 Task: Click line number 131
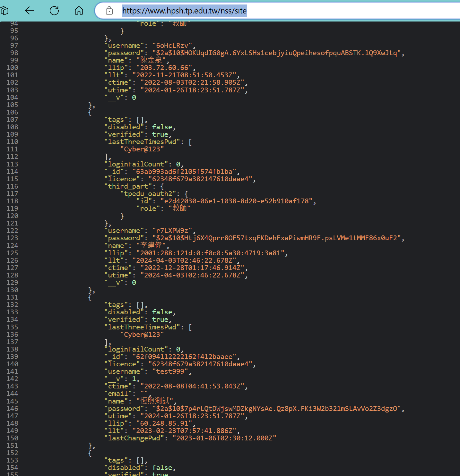click(12, 297)
